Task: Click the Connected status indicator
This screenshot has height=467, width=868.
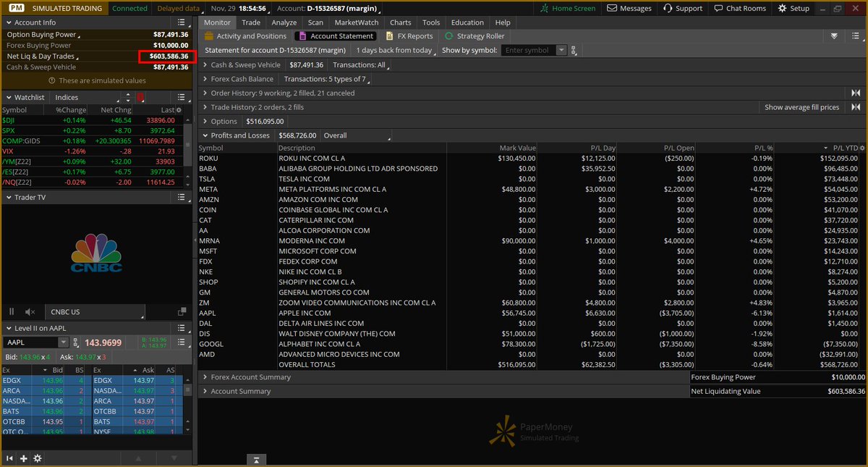Action: pyautogui.click(x=130, y=8)
